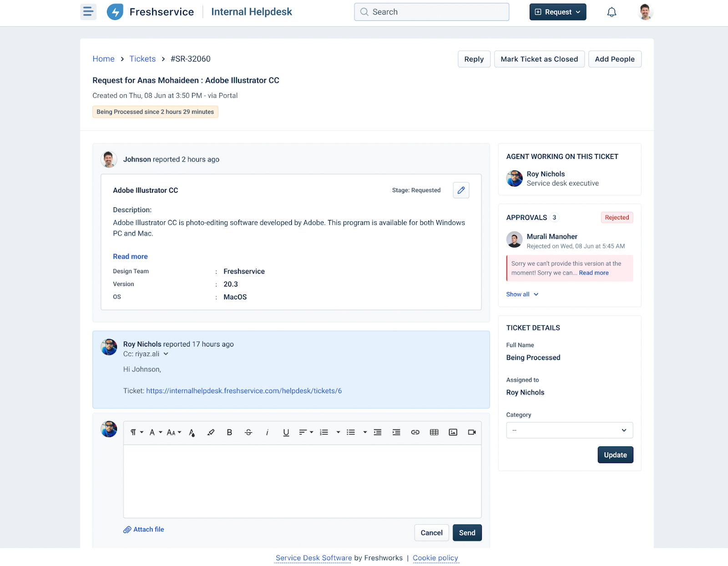Click the Rejected status badge

617,218
